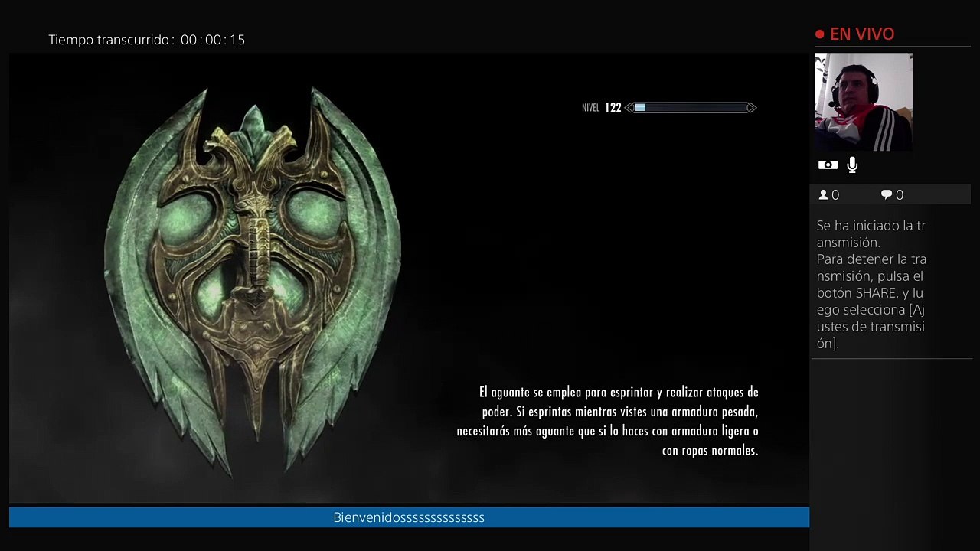980x551 pixels.
Task: Click the red EN VIVO live indicator
Action: [854, 34]
